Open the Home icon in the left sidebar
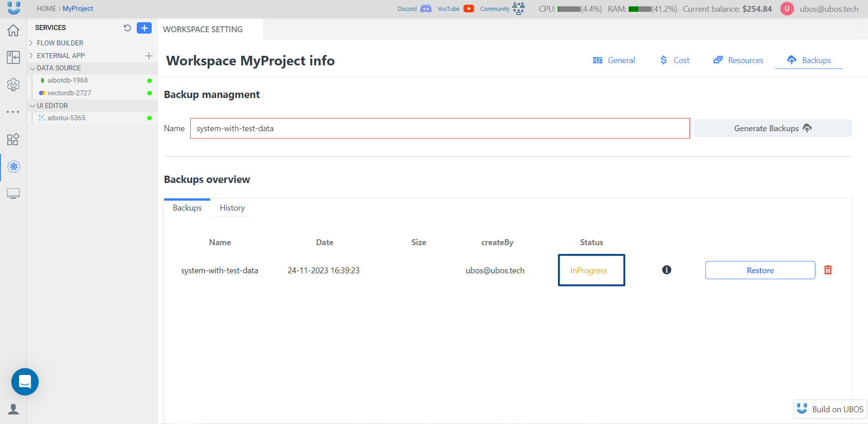The image size is (868, 424). 13,30
